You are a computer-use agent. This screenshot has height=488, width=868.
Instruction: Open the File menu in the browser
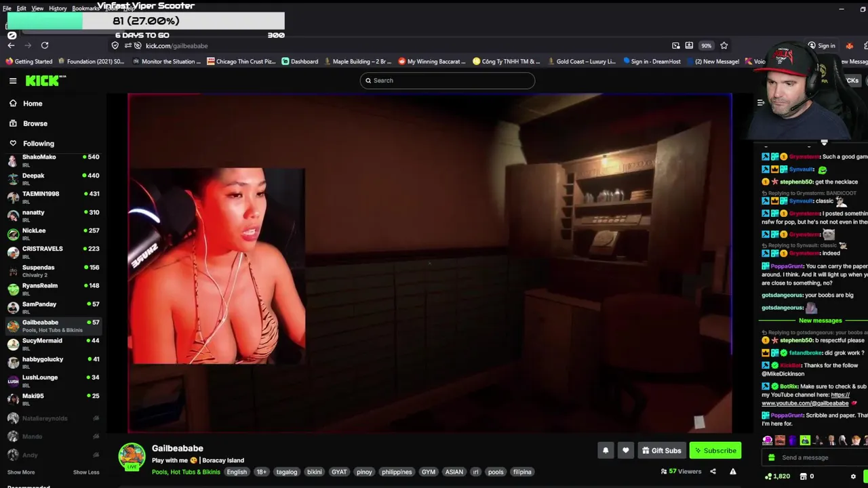(7, 8)
